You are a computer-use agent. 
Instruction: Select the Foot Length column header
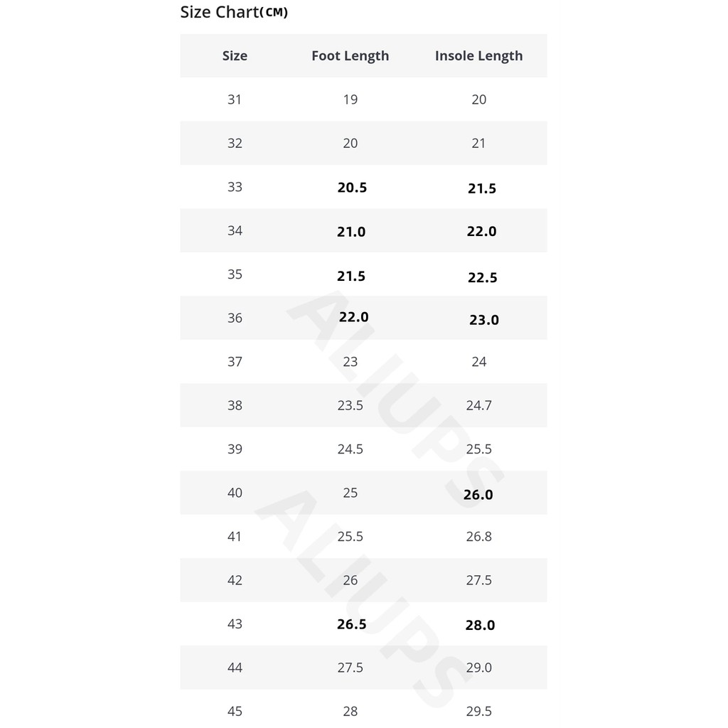pos(350,56)
